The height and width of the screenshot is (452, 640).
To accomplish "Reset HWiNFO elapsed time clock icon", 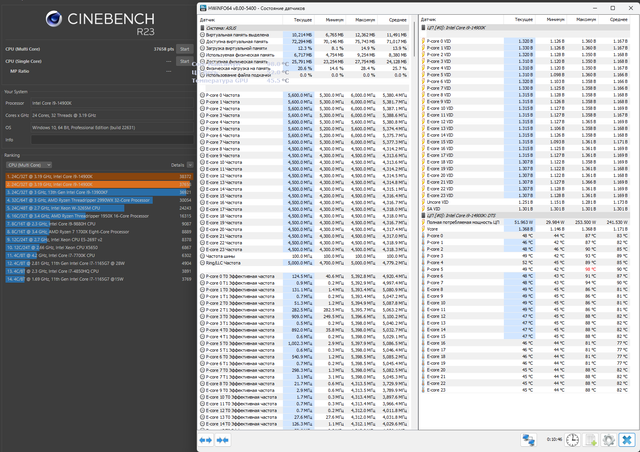I will point(573,440).
